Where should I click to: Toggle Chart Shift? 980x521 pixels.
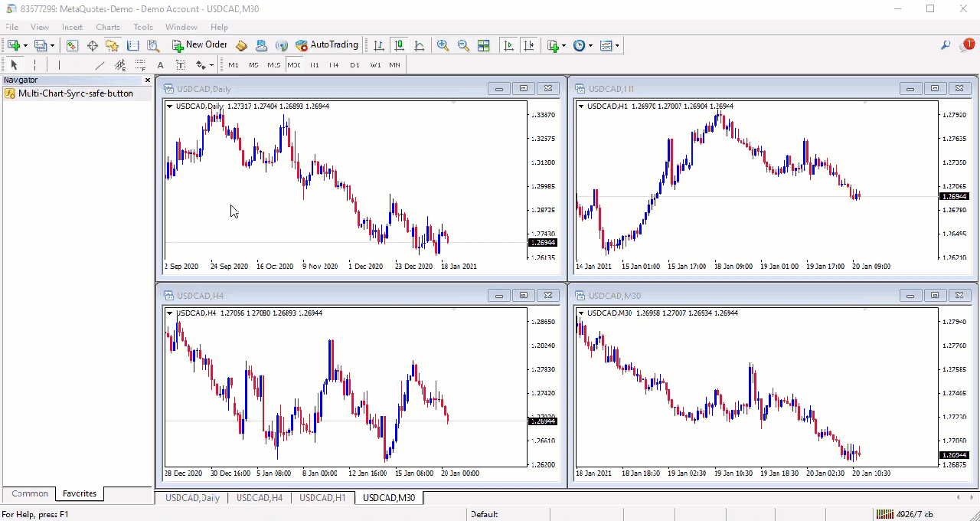[529, 46]
